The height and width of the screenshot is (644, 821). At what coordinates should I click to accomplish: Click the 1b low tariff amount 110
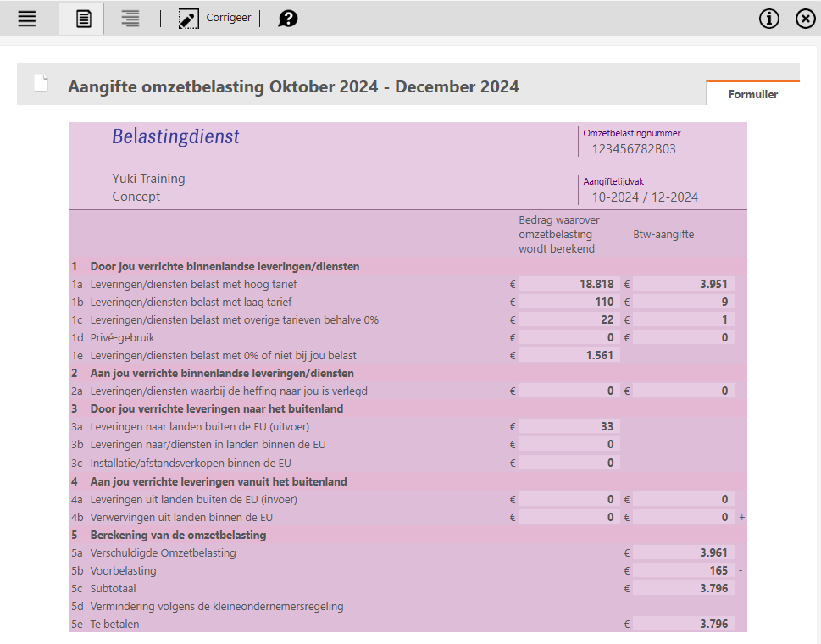[569, 302]
